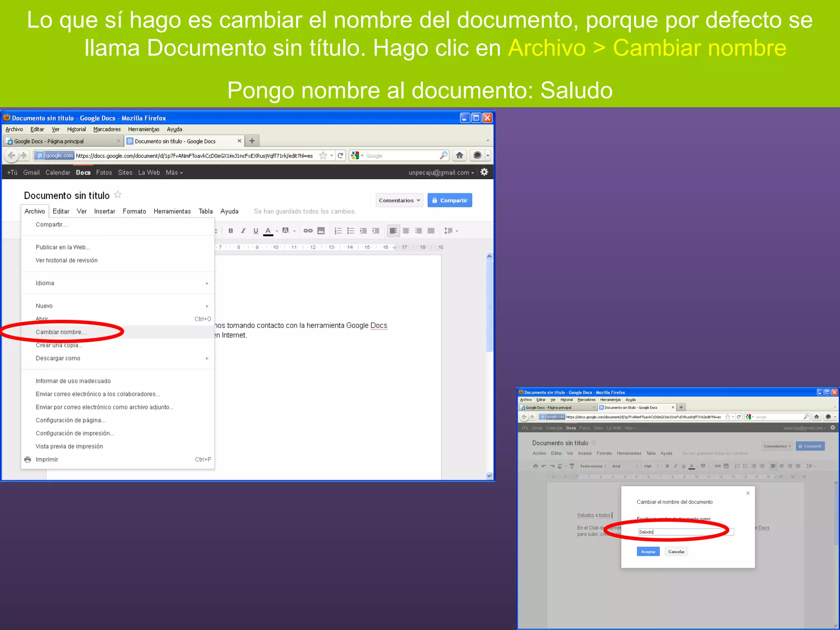Click the ruler indent marker
Viewport: 840px width, 630px height.
pyautogui.click(x=395, y=247)
